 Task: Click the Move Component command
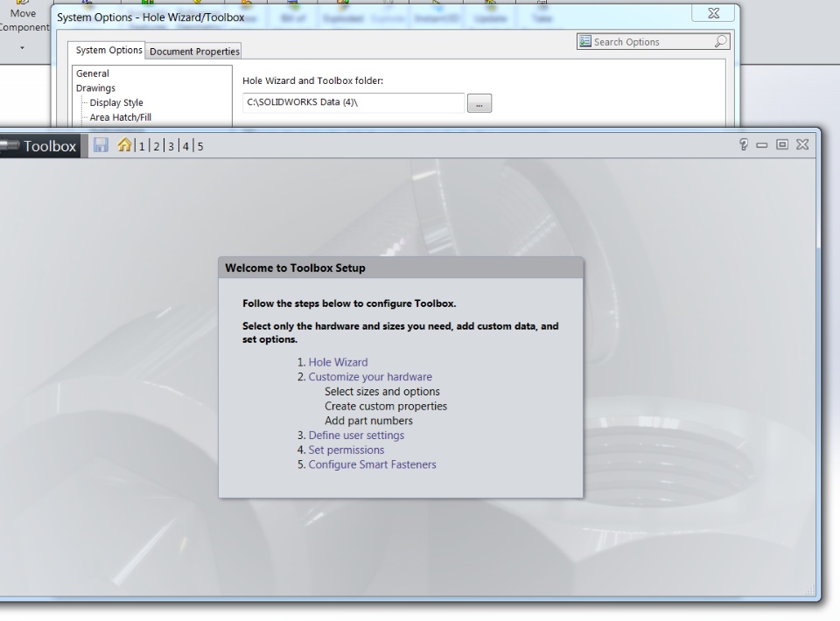pos(24,20)
